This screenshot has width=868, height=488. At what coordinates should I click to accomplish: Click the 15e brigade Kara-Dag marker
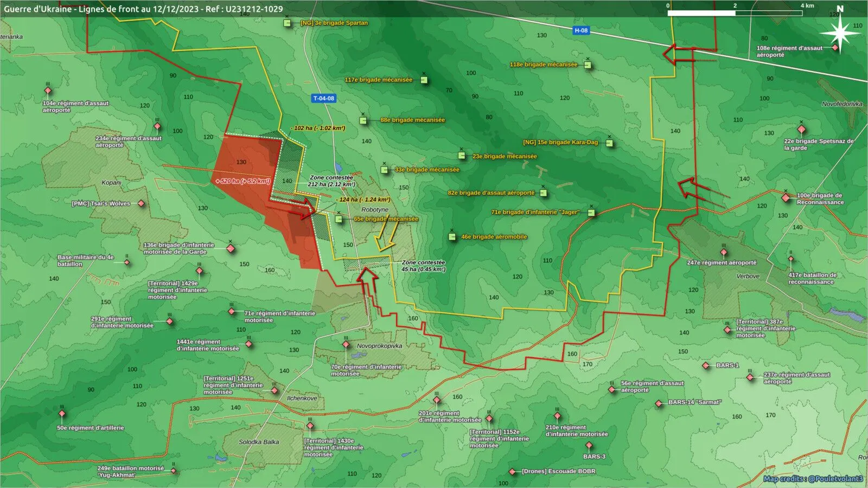pyautogui.click(x=609, y=143)
